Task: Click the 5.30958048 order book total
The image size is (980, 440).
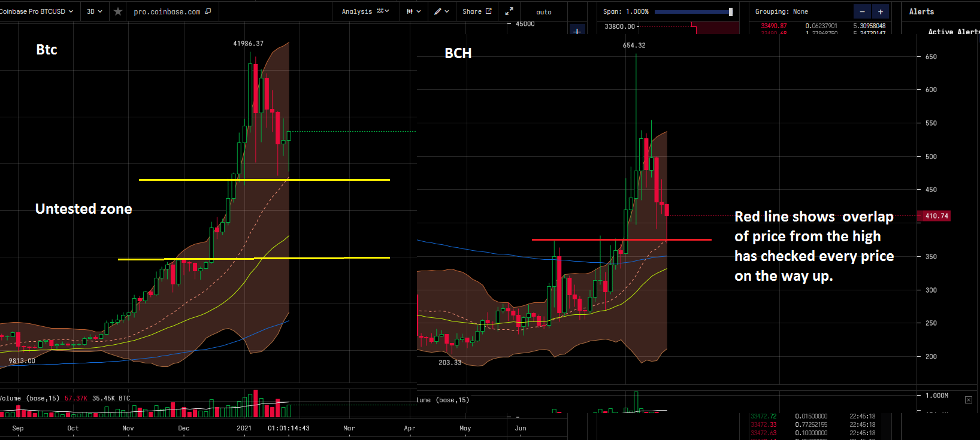Action: coord(869,26)
